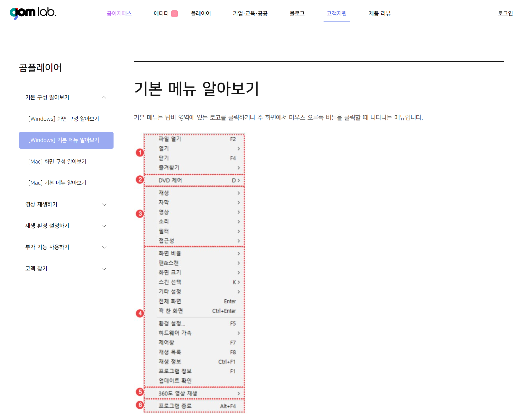
Task: Click the red number 4 marker
Action: [140, 313]
